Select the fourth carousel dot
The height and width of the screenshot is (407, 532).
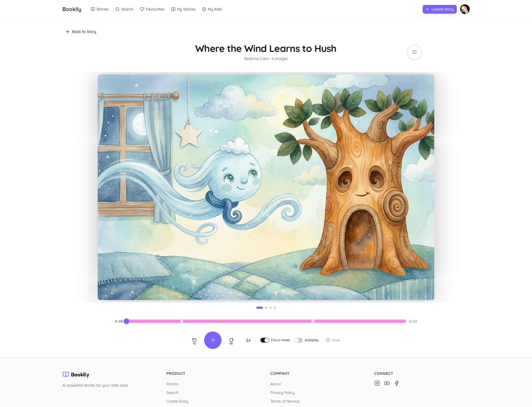tap(275, 307)
